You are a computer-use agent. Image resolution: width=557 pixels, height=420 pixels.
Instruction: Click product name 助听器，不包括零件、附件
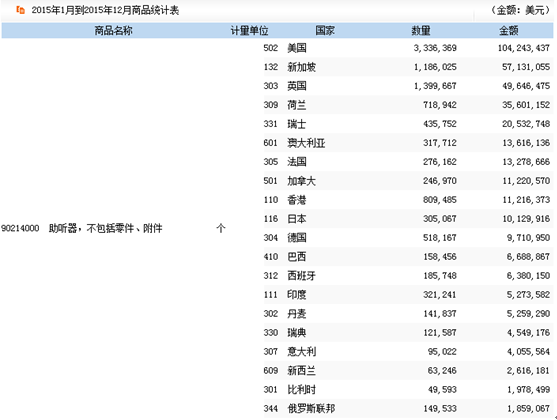106,228
